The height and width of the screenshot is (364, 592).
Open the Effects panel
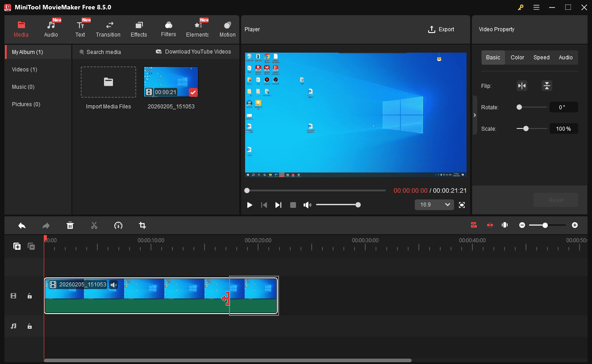pos(139,29)
